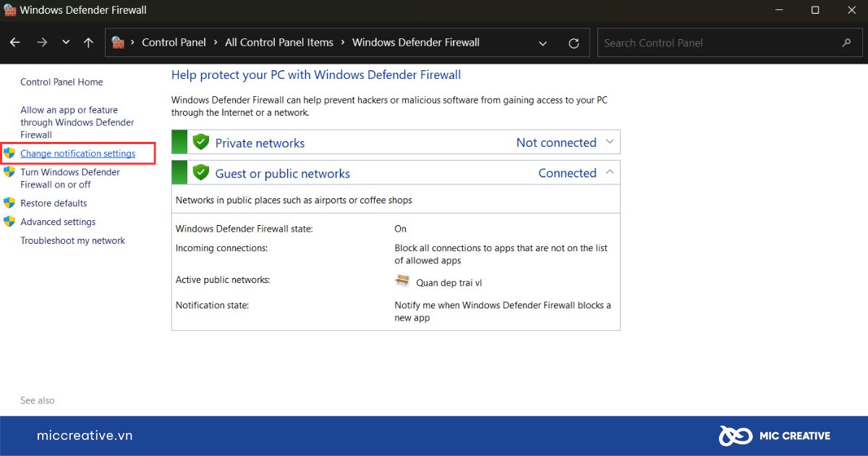Click the Quan dep trai vl network name

click(448, 283)
